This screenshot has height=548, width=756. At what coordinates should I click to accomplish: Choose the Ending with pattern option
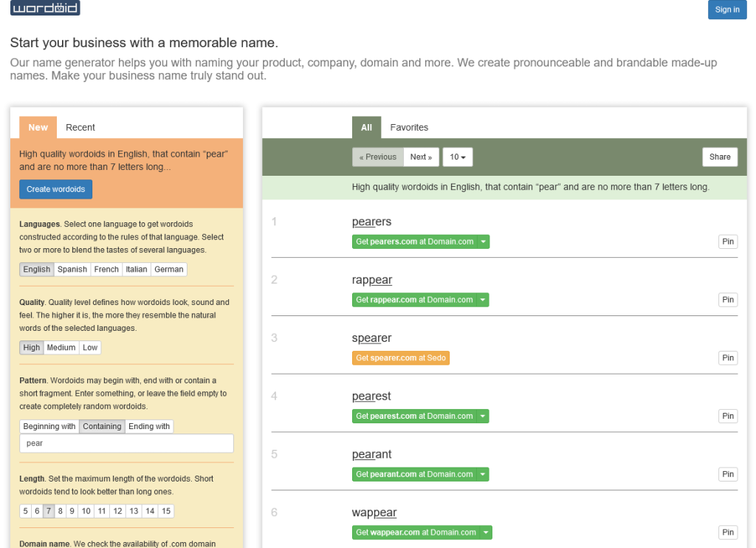point(149,426)
